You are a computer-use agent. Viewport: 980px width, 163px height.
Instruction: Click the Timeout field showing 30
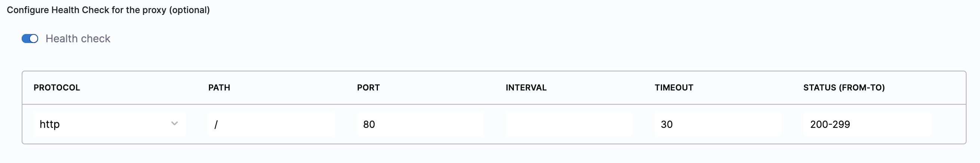point(718,124)
